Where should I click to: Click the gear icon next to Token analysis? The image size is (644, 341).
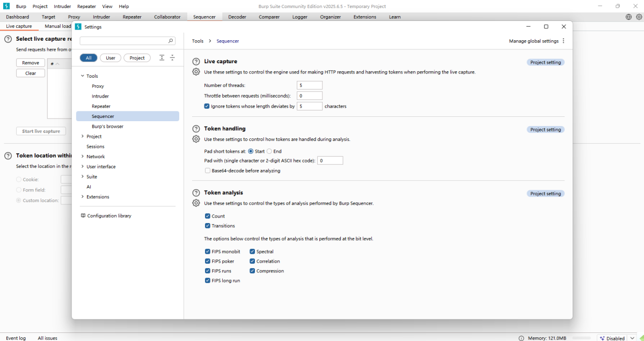pos(196,203)
